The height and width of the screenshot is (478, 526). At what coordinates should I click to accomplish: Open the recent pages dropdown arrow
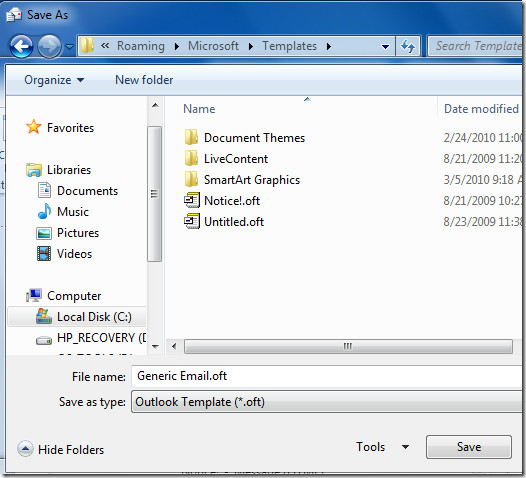69,47
